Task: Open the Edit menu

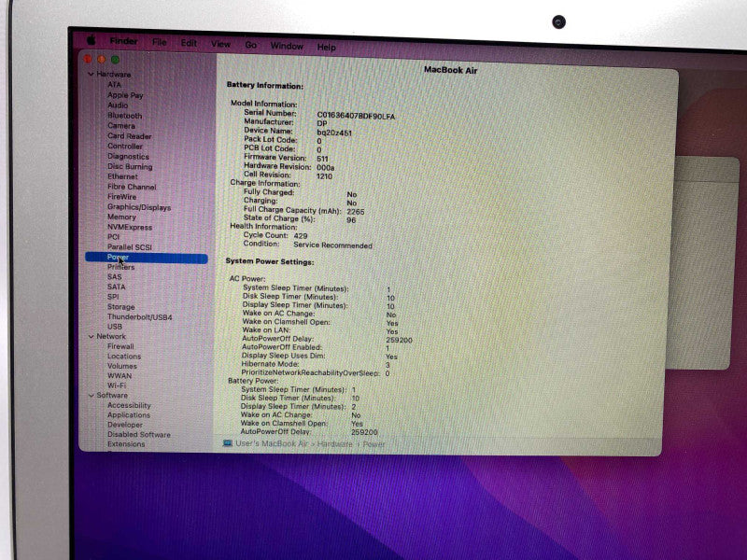Action: [189, 43]
